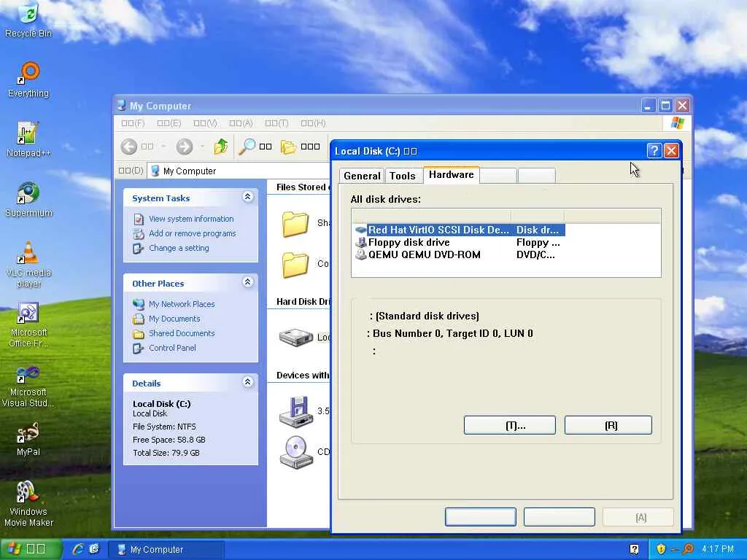Click the second quick launch icon
This screenshot has width=747, height=560.
pyautogui.click(x=94, y=549)
